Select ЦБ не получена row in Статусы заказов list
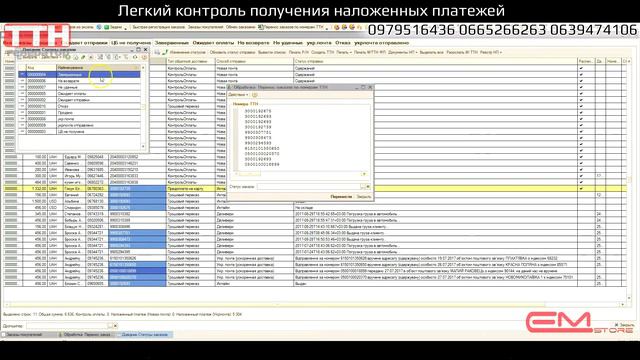 [x=79, y=131]
